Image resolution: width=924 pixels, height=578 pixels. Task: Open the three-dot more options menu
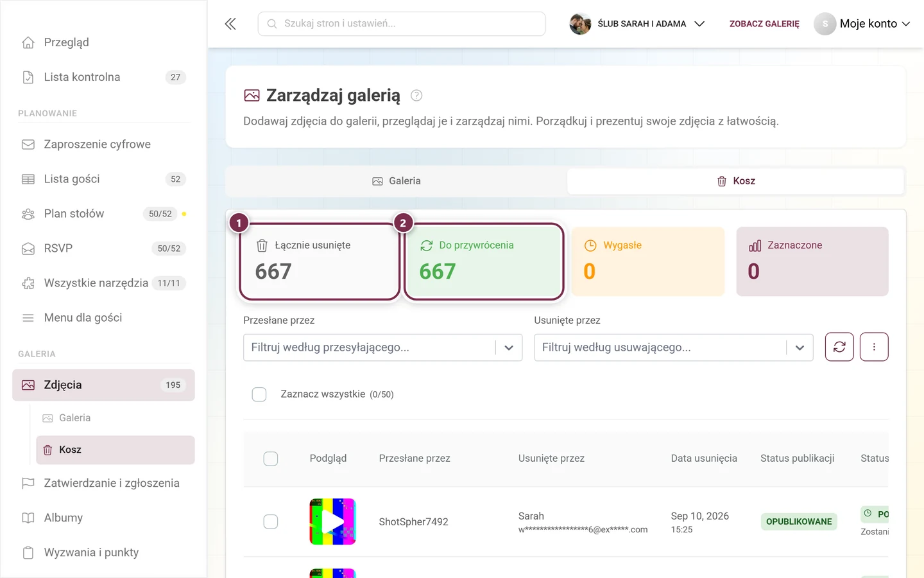click(874, 347)
